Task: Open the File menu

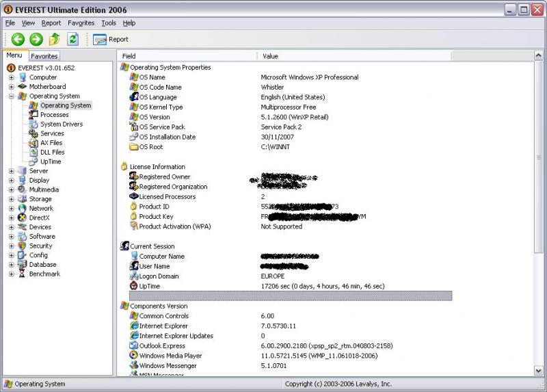Action: (10, 23)
